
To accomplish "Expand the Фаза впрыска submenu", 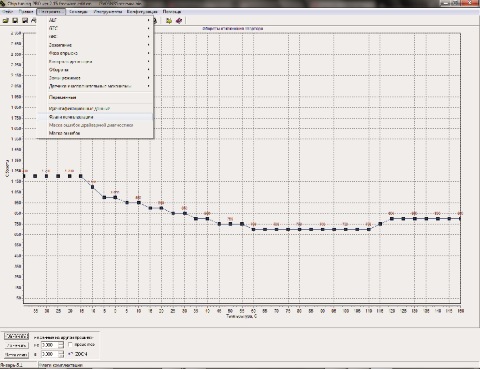I will pos(95,53).
